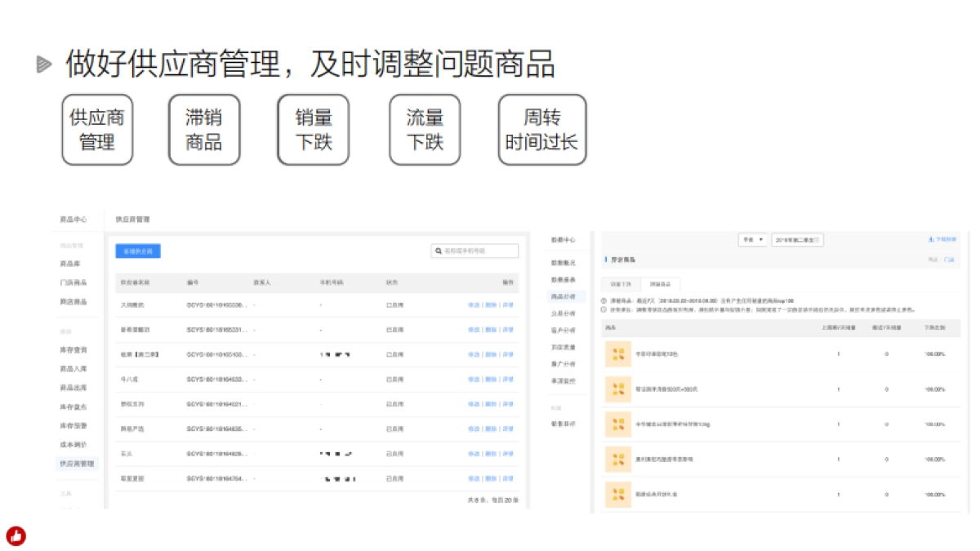Image resolution: width=980 pixels, height=551 pixels.
Task: Click the download report icon
Action: pos(931,240)
